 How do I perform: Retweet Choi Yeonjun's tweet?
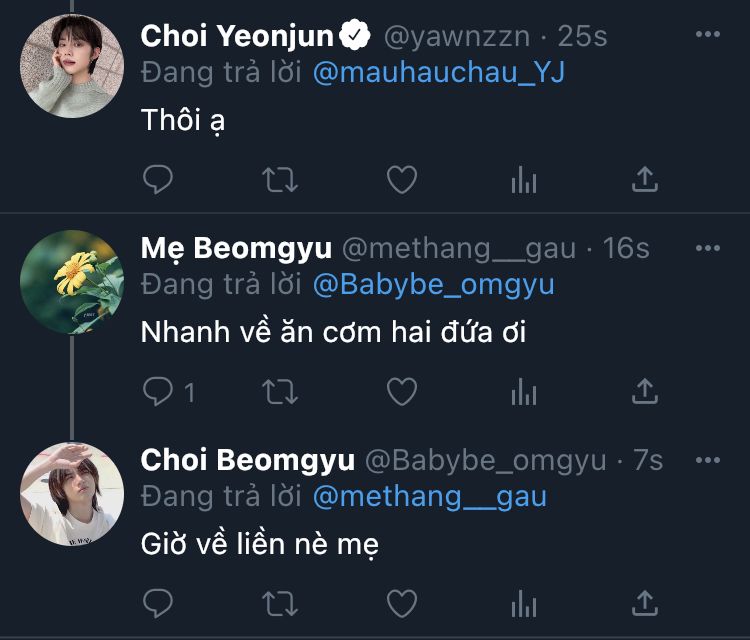coord(279,180)
